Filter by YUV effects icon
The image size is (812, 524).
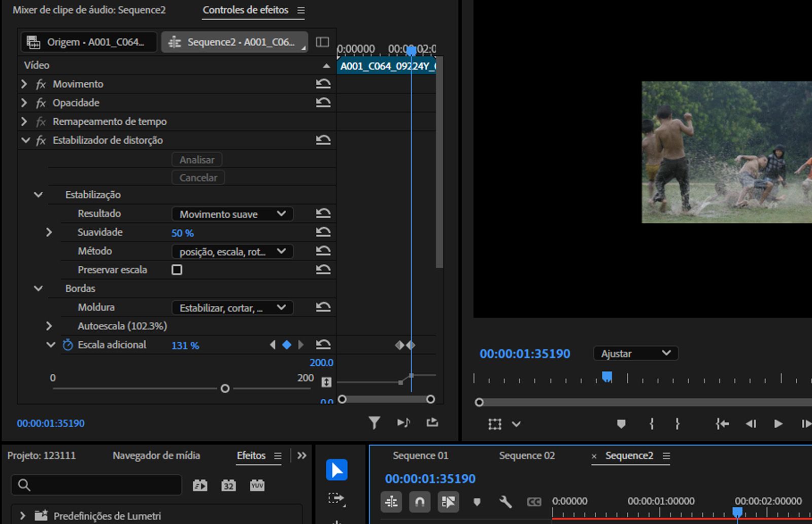pos(257,485)
